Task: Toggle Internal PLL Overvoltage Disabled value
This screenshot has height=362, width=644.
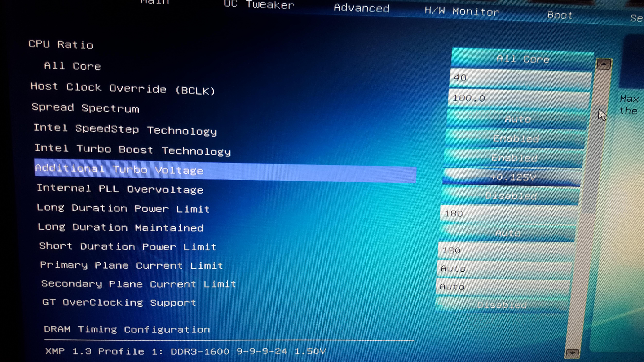Action: coord(511,196)
